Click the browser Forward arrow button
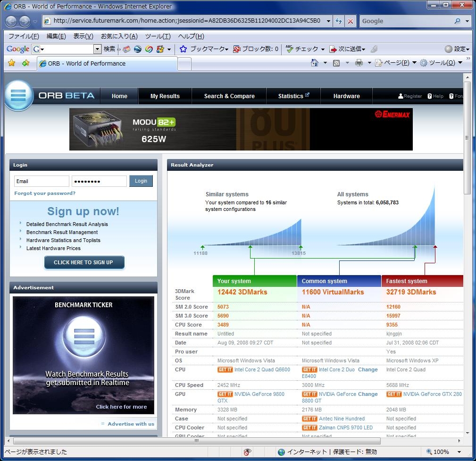This screenshot has height=461, width=476. (25, 21)
